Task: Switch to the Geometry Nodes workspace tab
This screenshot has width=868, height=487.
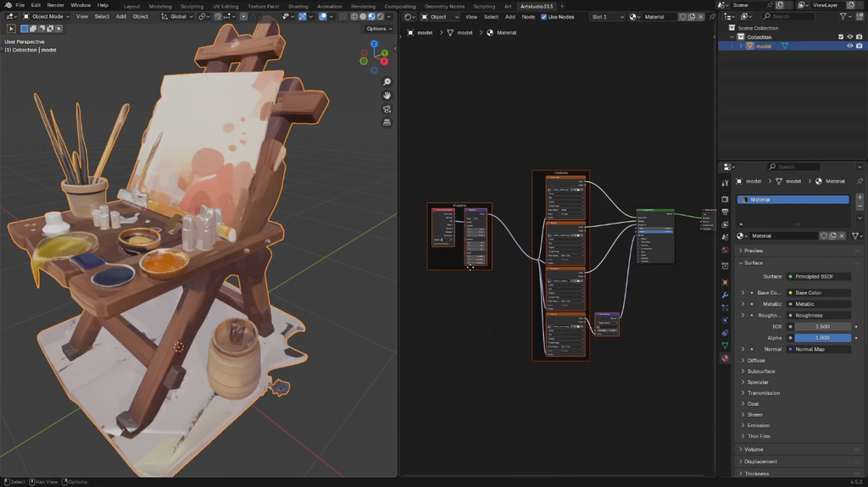Action: (x=444, y=6)
